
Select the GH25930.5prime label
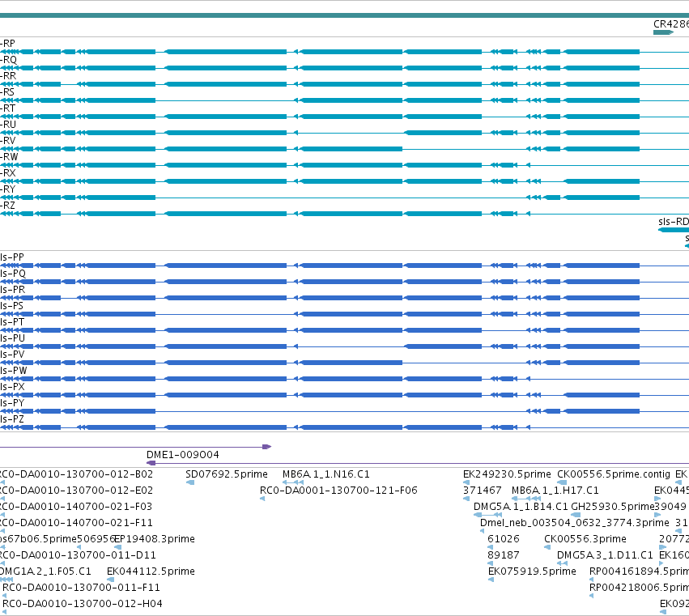point(613,507)
